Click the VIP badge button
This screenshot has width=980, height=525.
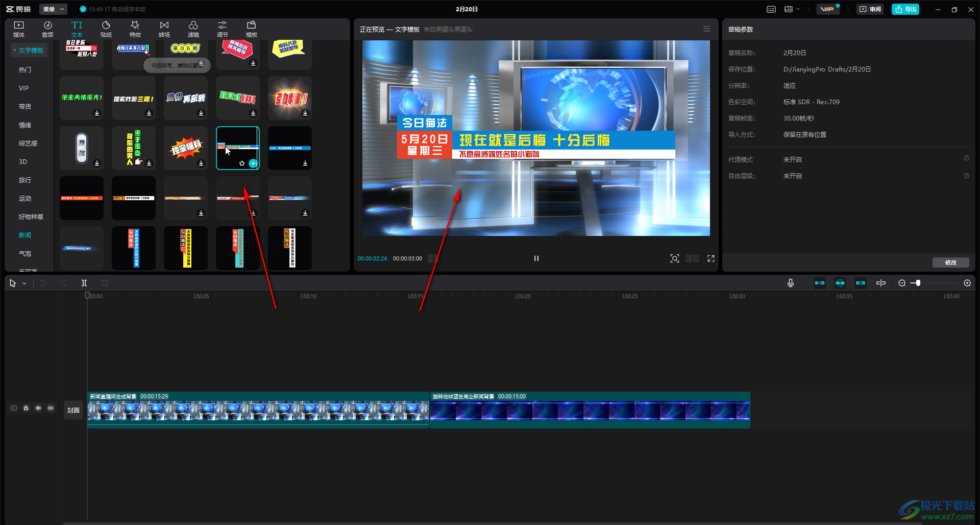click(828, 9)
